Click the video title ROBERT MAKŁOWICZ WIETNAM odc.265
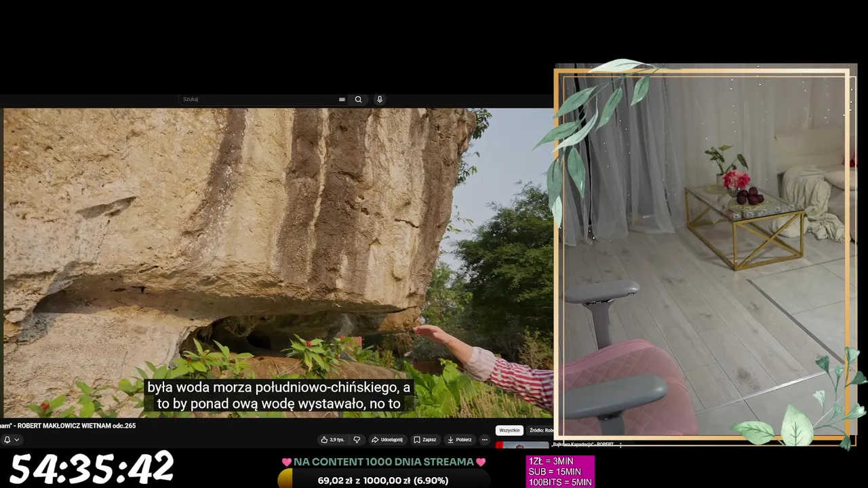 point(68,426)
